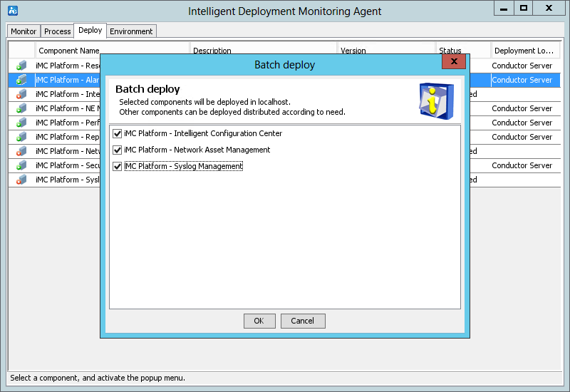Click the Intelligent Configuration Center label text
The image size is (570, 392).
[x=203, y=133]
